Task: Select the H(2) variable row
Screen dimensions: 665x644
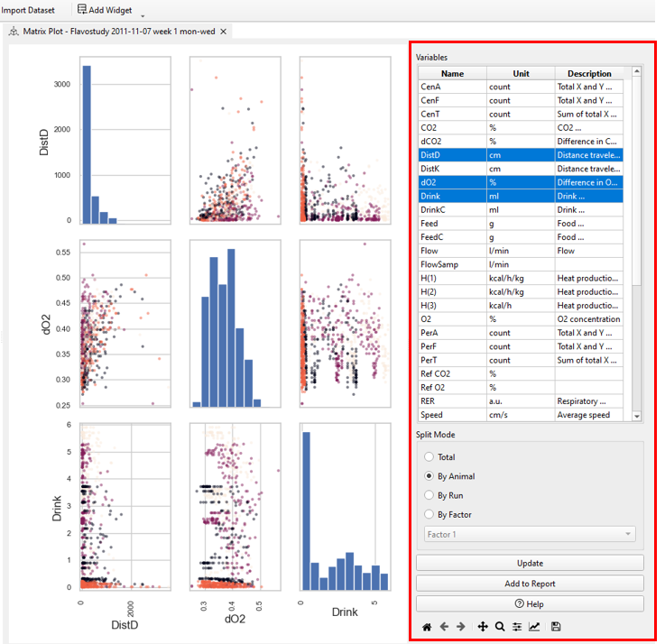Action: point(521,291)
